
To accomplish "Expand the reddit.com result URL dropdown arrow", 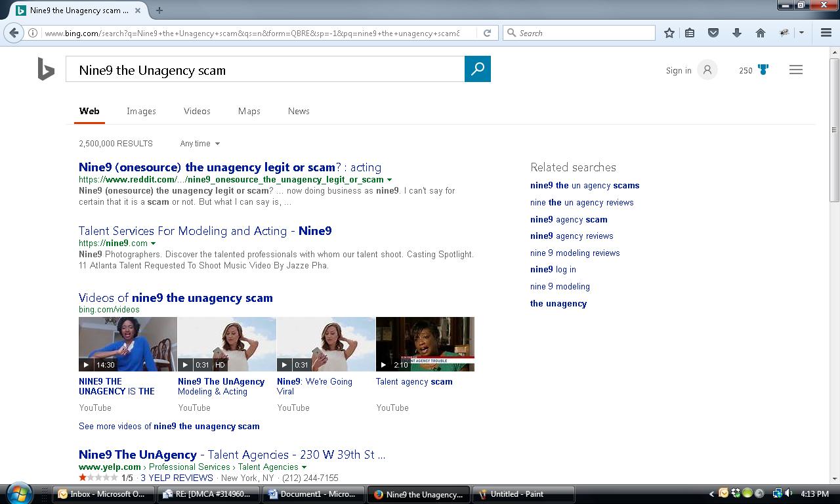I will (389, 180).
